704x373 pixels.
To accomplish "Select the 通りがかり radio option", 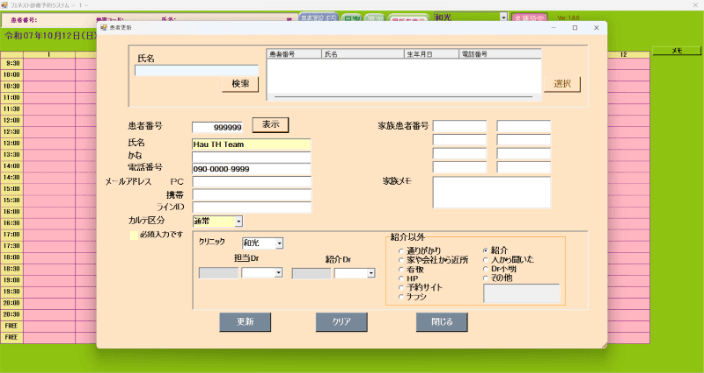I will click(x=401, y=251).
